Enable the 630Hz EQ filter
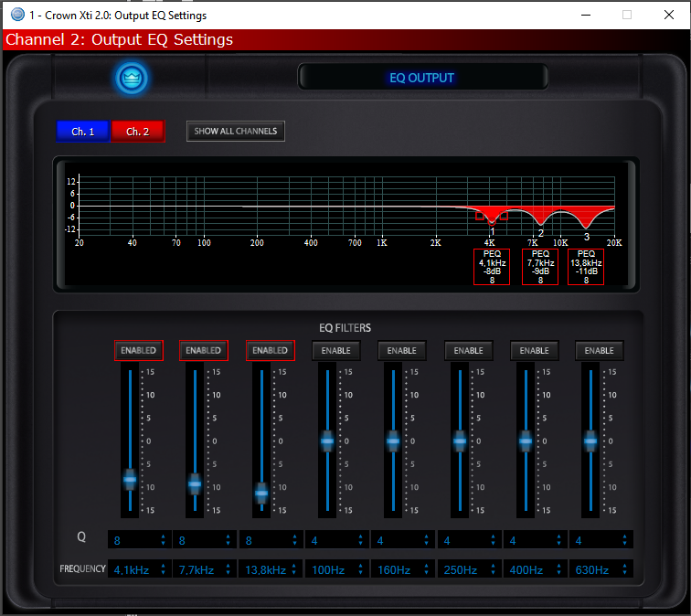This screenshot has width=691, height=616. pos(600,350)
